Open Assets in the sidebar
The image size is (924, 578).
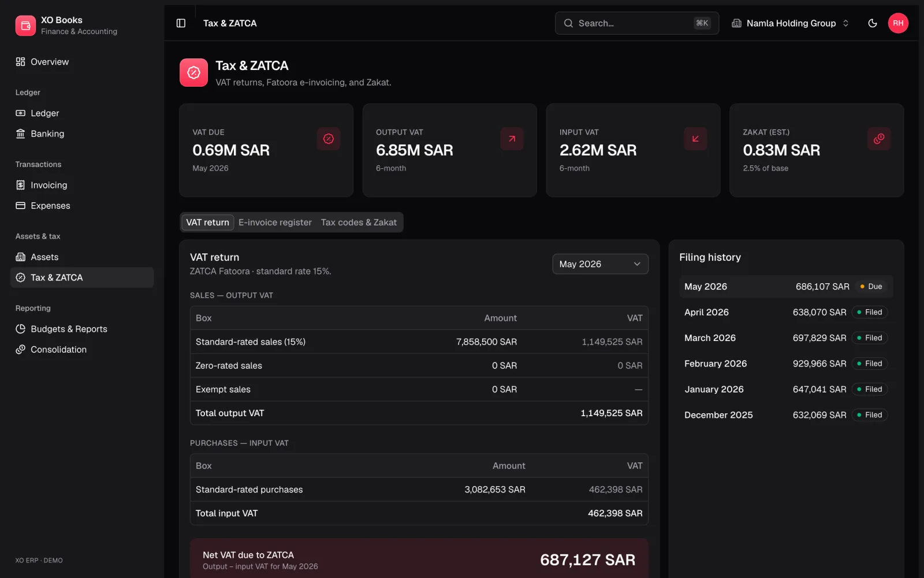(x=82, y=257)
